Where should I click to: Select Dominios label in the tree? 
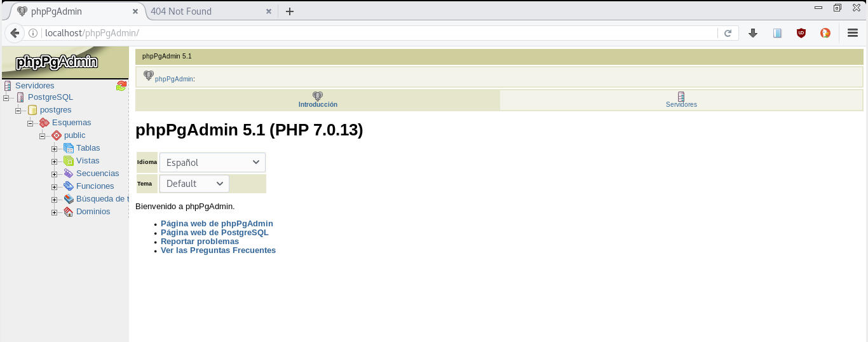tap(93, 212)
